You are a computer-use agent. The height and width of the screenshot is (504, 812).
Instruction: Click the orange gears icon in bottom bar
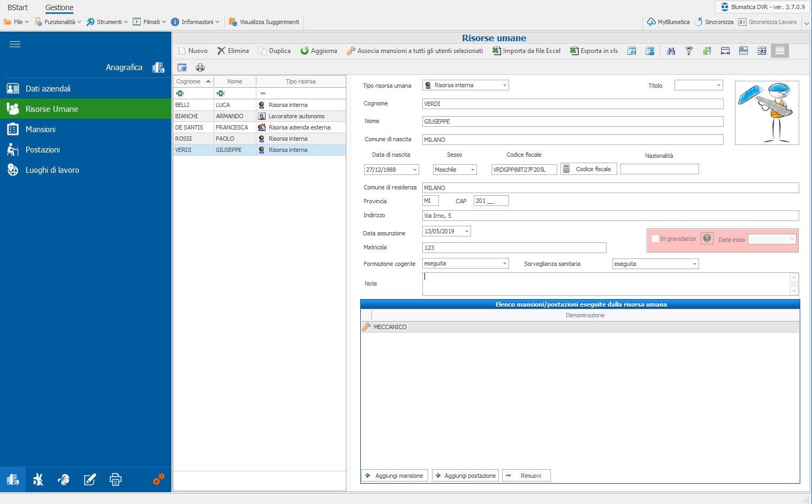[x=158, y=479]
